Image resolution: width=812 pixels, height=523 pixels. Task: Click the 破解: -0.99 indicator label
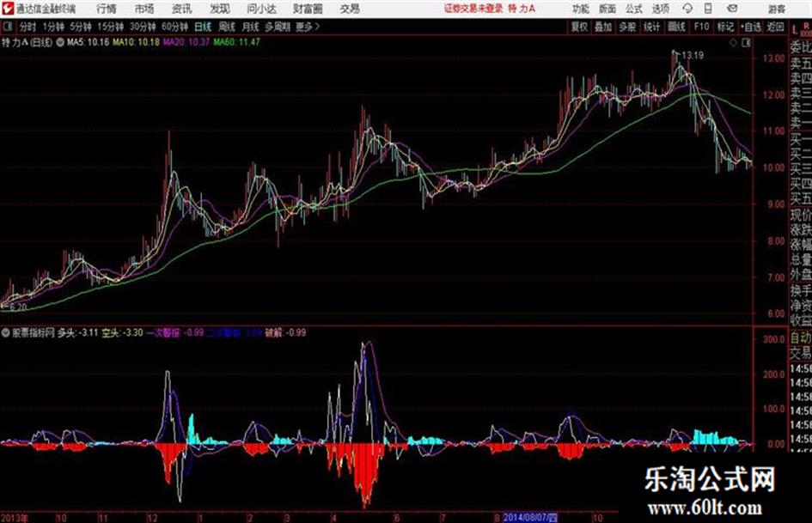pyautogui.click(x=285, y=332)
